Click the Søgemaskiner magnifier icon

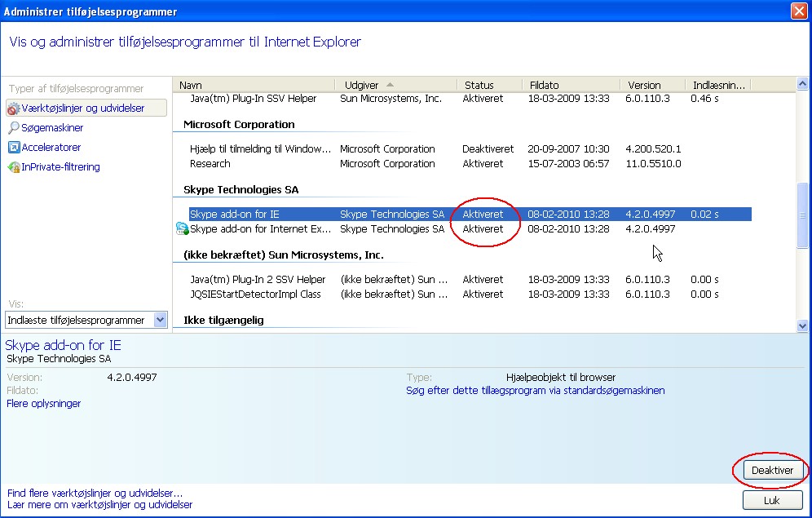pyautogui.click(x=14, y=127)
